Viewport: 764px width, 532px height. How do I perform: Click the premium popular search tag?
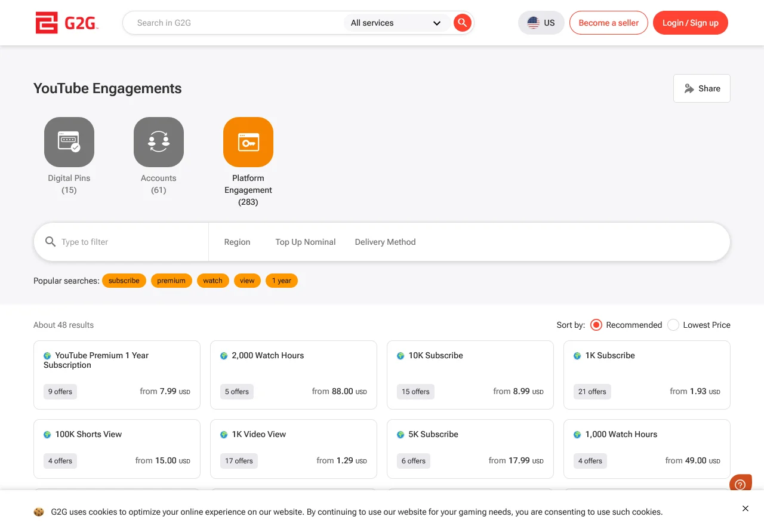171,281
